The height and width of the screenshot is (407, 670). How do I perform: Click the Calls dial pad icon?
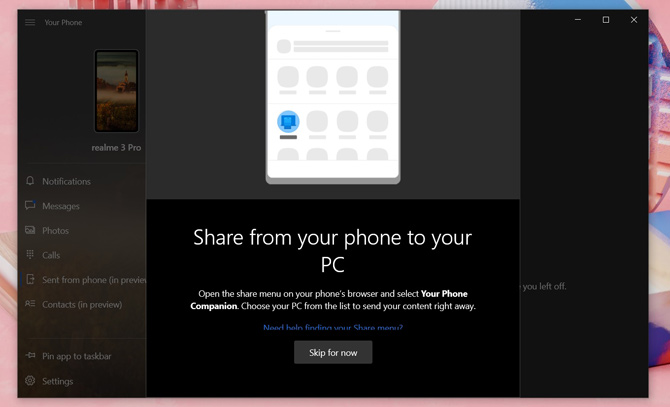pyautogui.click(x=30, y=255)
